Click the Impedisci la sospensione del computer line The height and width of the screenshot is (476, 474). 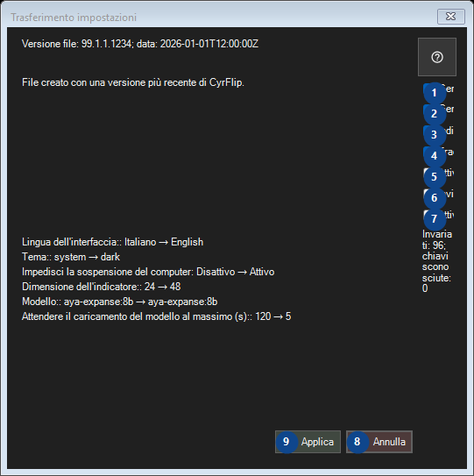(x=148, y=272)
